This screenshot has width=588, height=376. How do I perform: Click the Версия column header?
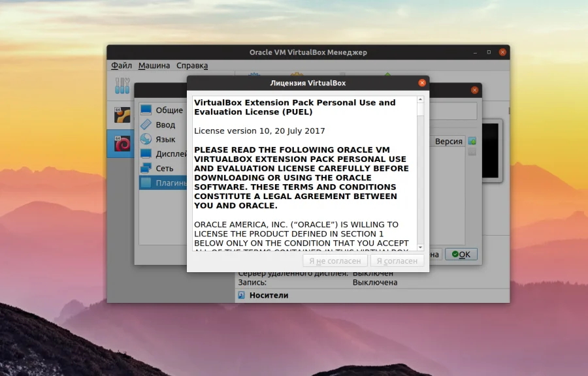(x=448, y=141)
